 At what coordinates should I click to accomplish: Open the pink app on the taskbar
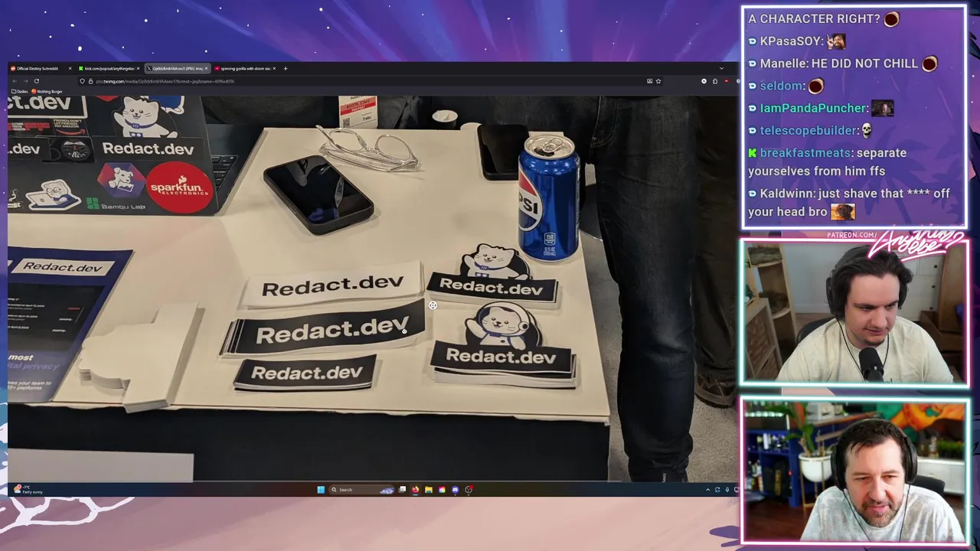[x=442, y=490]
